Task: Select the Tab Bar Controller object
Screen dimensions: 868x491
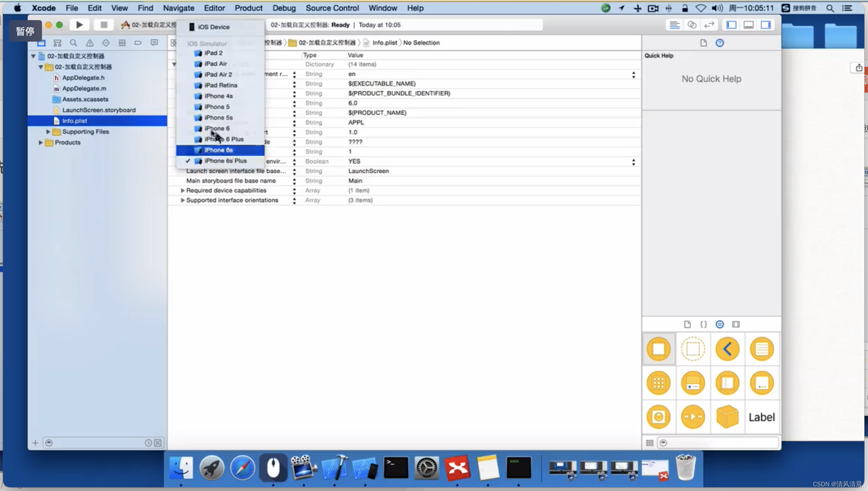Action: (x=693, y=383)
